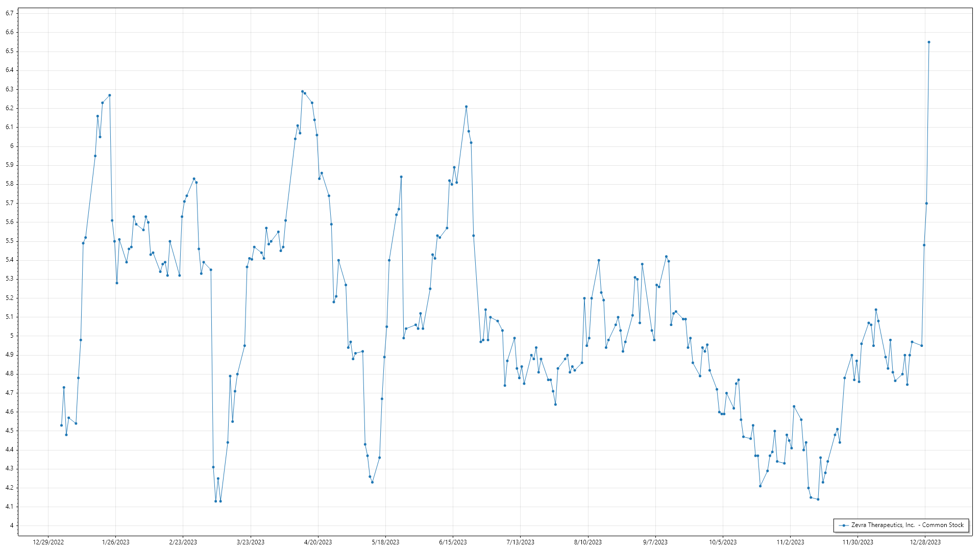The image size is (980, 551).
Task: Click the 6.27 peak point in January
Action: click(x=110, y=95)
